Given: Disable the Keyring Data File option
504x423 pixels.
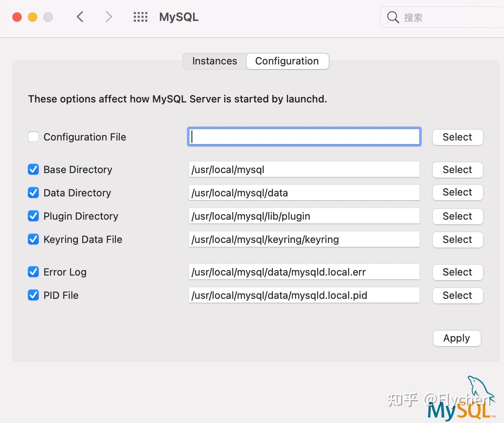Looking at the screenshot, I should (x=33, y=239).
